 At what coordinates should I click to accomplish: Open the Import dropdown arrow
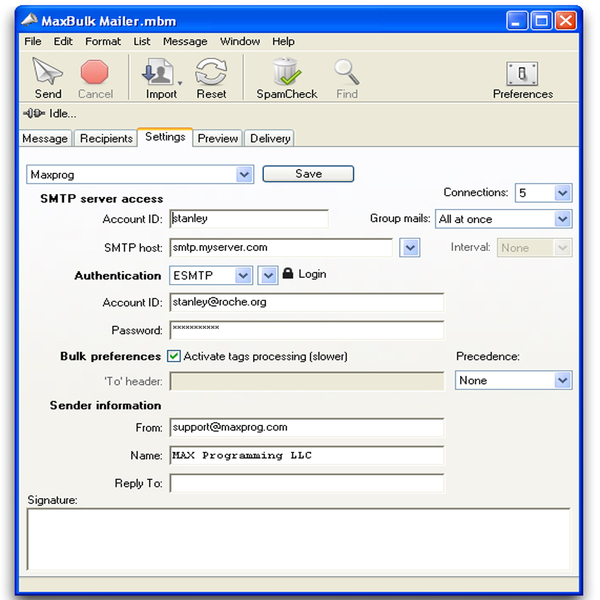coord(179,83)
